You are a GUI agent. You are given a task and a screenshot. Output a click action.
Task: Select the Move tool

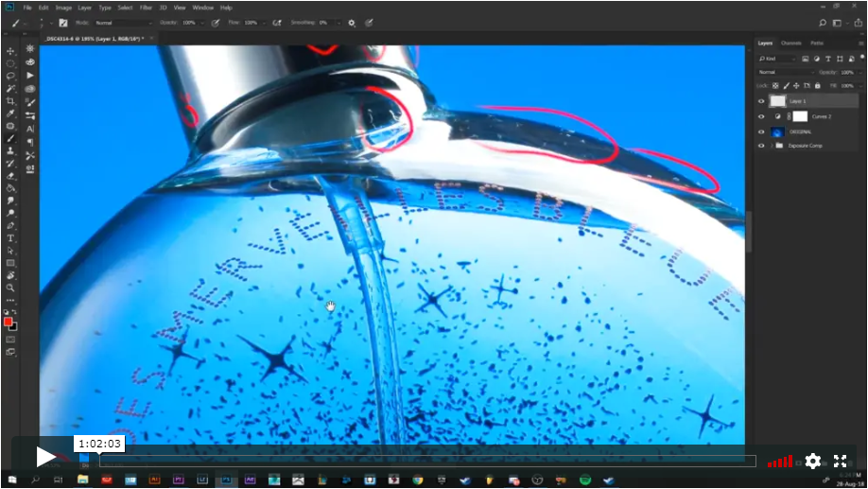[x=10, y=51]
